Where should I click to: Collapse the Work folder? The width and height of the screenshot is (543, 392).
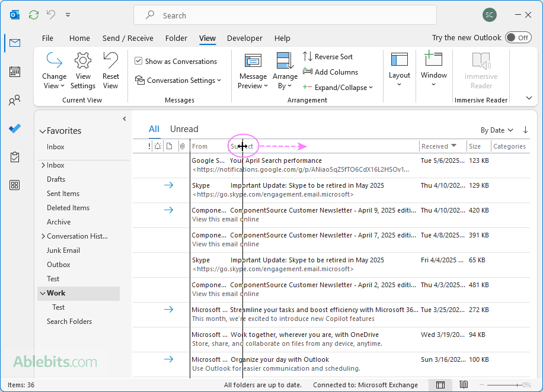[43, 293]
